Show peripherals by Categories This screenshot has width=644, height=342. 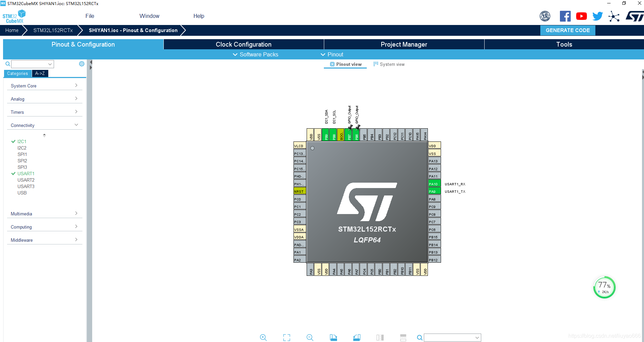pyautogui.click(x=18, y=73)
